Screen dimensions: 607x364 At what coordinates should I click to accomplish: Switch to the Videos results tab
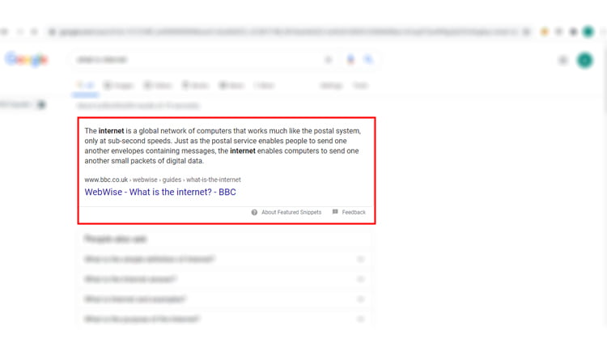pyautogui.click(x=158, y=85)
